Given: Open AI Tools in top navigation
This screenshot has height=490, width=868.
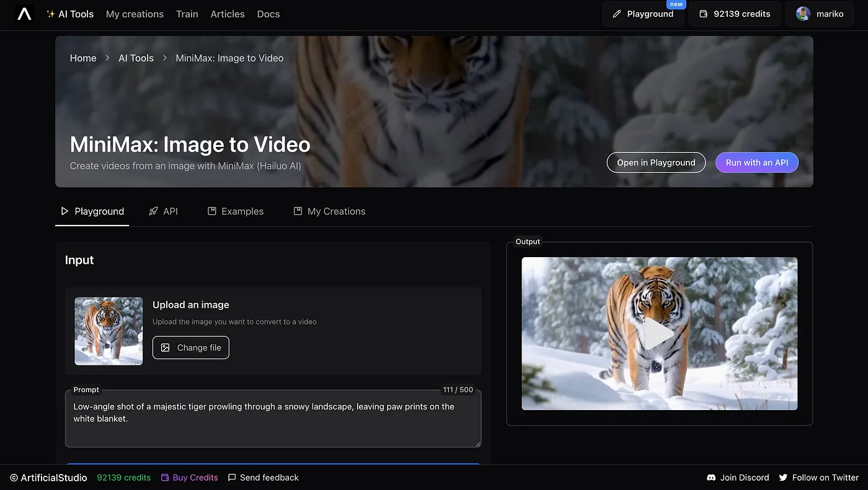Looking at the screenshot, I should point(69,14).
